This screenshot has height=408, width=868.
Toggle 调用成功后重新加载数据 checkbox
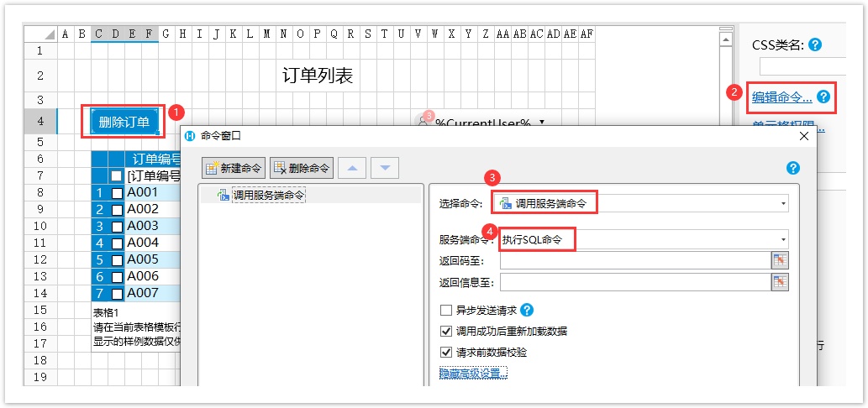(x=445, y=331)
